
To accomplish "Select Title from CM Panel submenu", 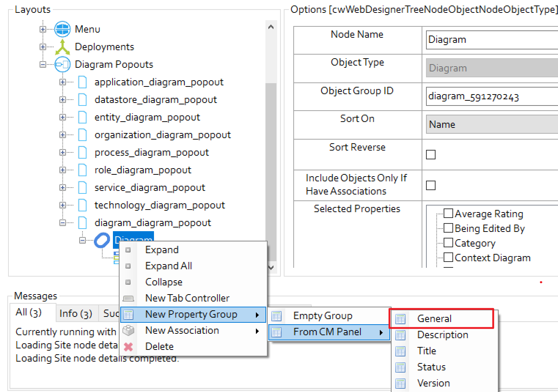I will 444,351.
